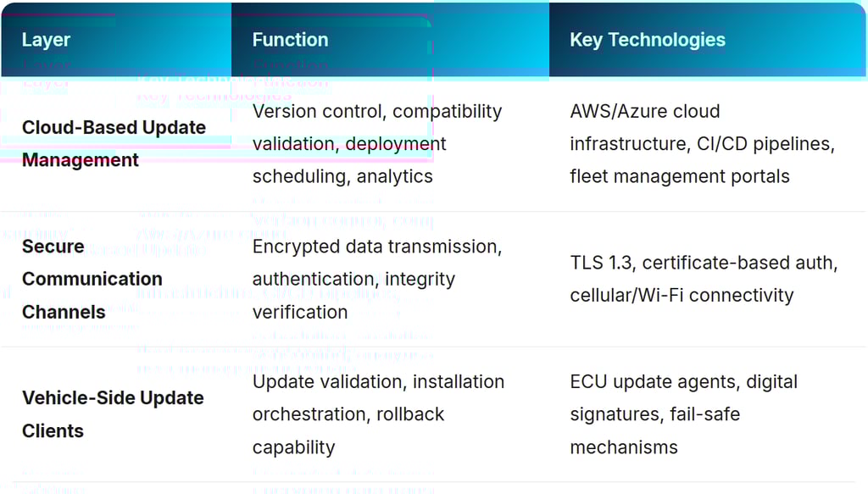Viewport: 868px width, 494px height.
Task: Click the "fleet management portals" text
Action: 679,176
